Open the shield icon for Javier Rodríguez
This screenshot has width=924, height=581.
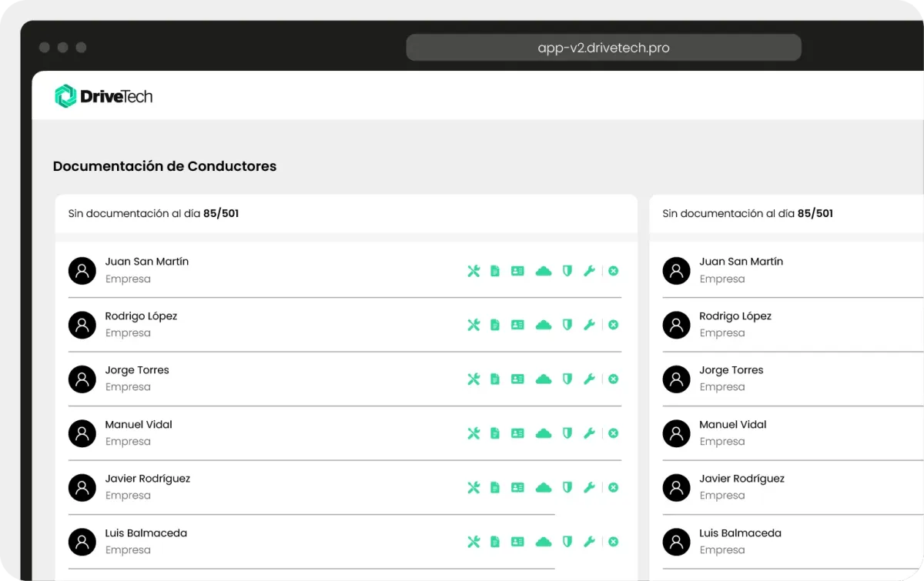[x=567, y=487]
